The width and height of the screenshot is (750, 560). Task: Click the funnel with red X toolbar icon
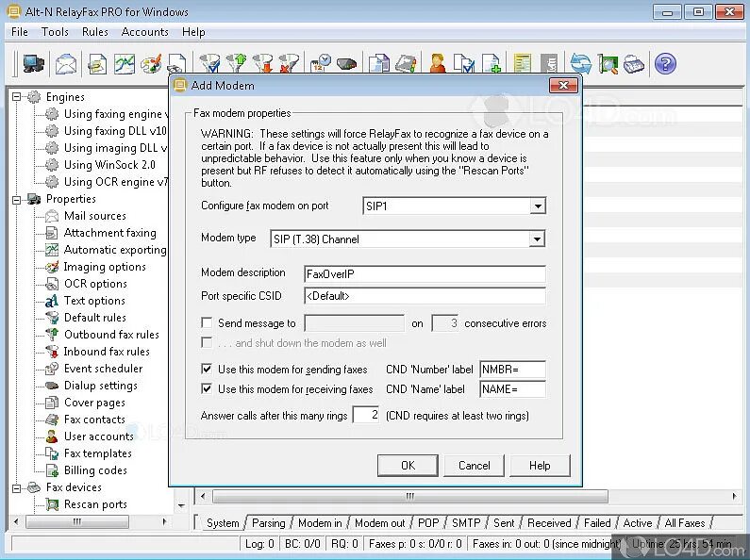(x=289, y=63)
